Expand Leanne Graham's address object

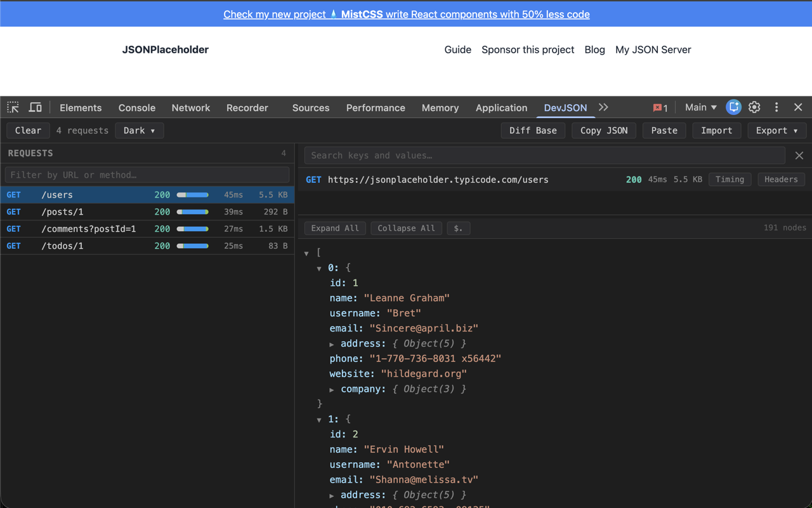pos(332,344)
